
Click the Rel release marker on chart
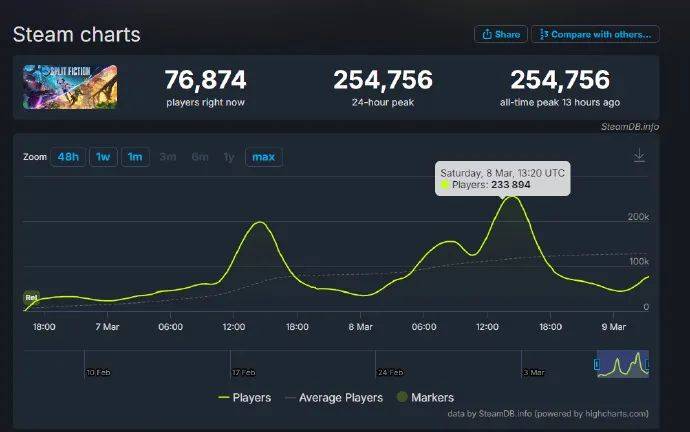tap(31, 298)
